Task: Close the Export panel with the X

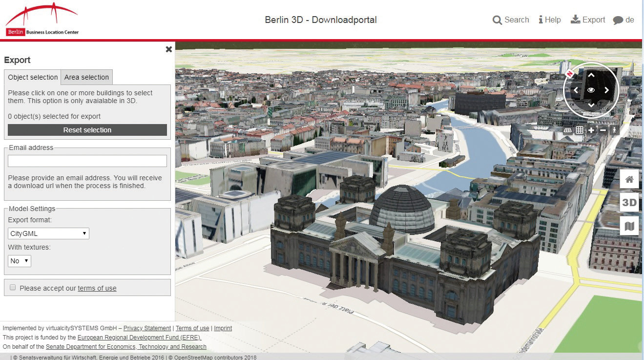Action: (x=169, y=49)
